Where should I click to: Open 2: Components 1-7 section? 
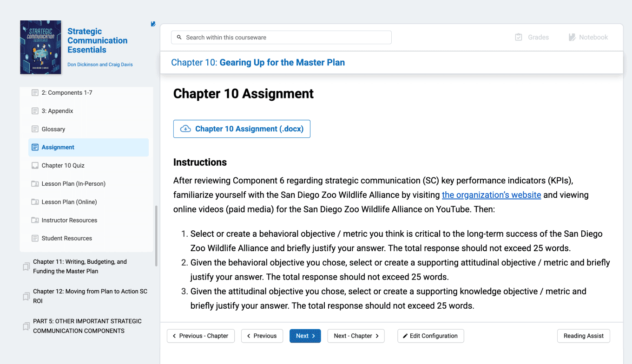click(x=67, y=93)
